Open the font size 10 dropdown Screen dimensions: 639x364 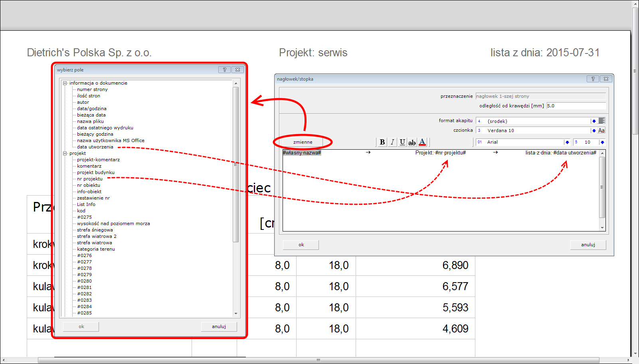pyautogui.click(x=602, y=142)
